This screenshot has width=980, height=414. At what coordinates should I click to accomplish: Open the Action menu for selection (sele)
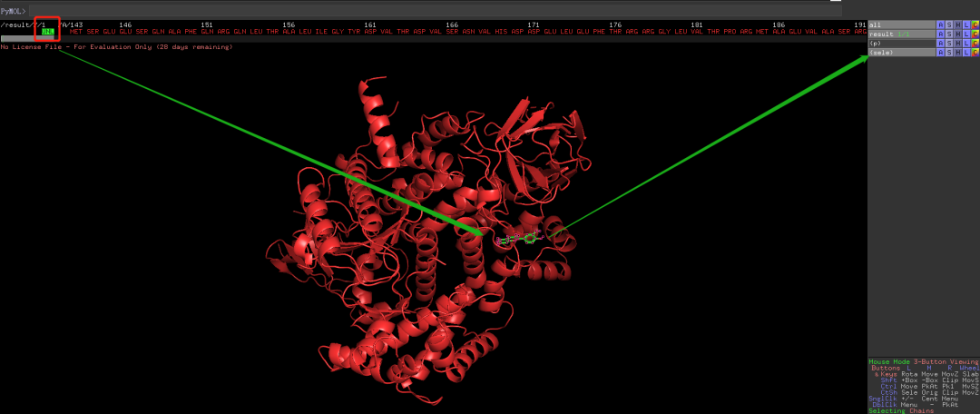pos(941,53)
